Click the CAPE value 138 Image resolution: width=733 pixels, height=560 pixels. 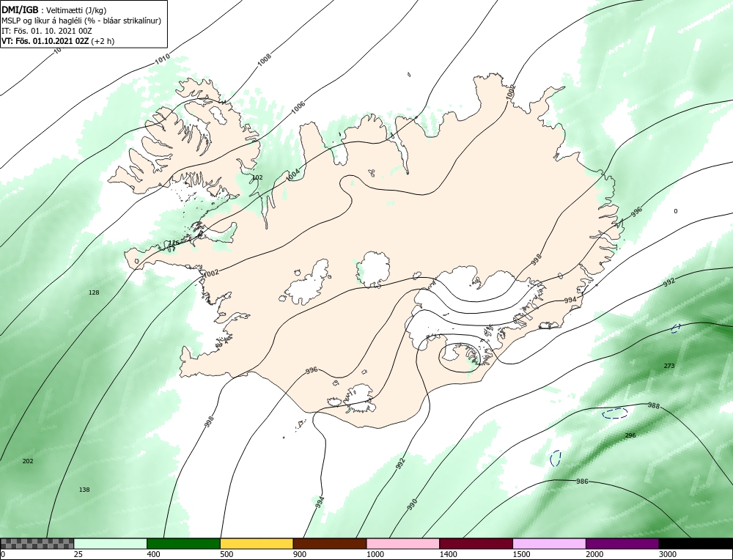click(84, 490)
